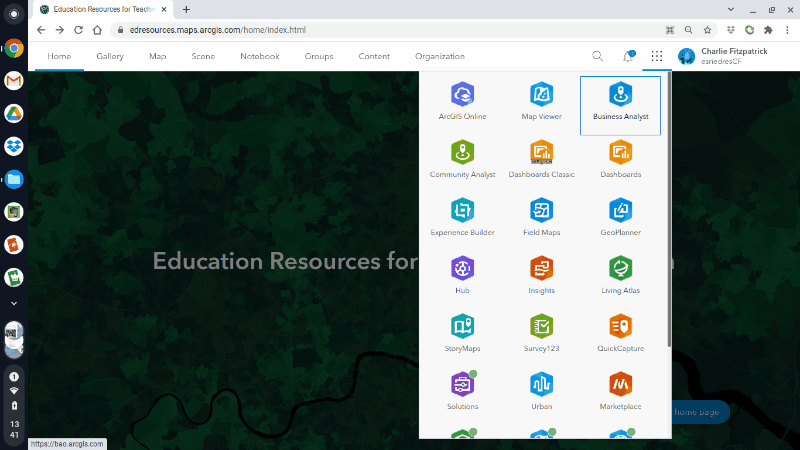Screen dimensions: 800x450
Task: Open the tab search dropdown arrow
Action: [731, 9]
